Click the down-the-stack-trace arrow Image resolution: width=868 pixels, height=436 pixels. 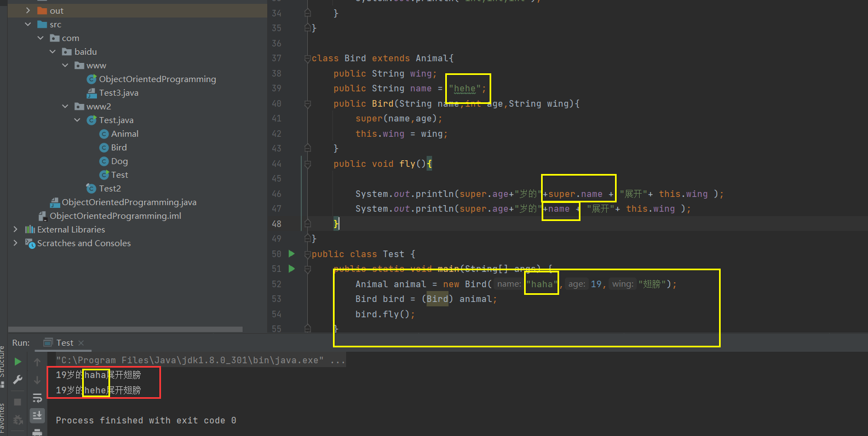(37, 380)
